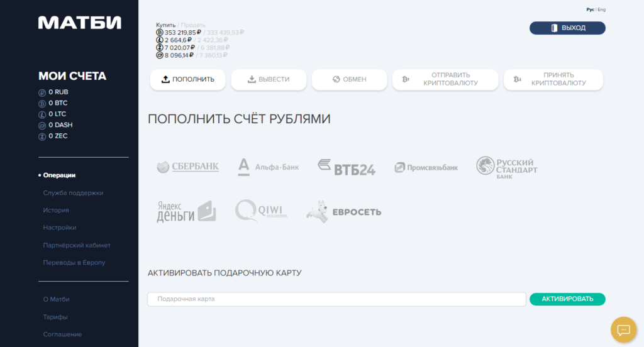Select the Продать rates view
The width and height of the screenshot is (644, 347).
coord(193,25)
